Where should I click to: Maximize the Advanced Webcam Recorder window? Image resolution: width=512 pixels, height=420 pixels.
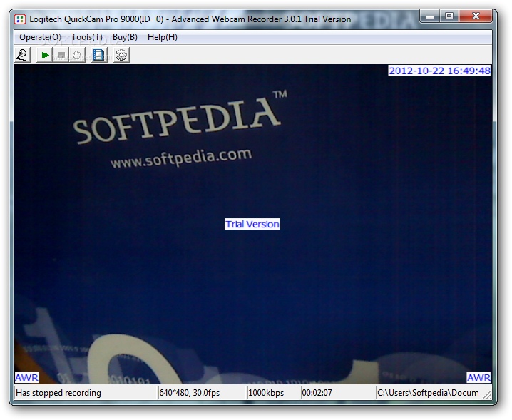pyautogui.click(x=449, y=16)
